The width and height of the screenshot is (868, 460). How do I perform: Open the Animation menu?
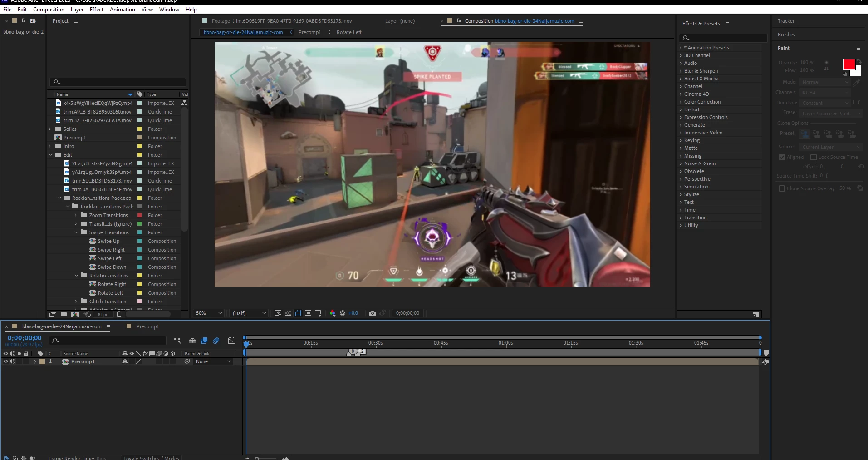pyautogui.click(x=123, y=10)
